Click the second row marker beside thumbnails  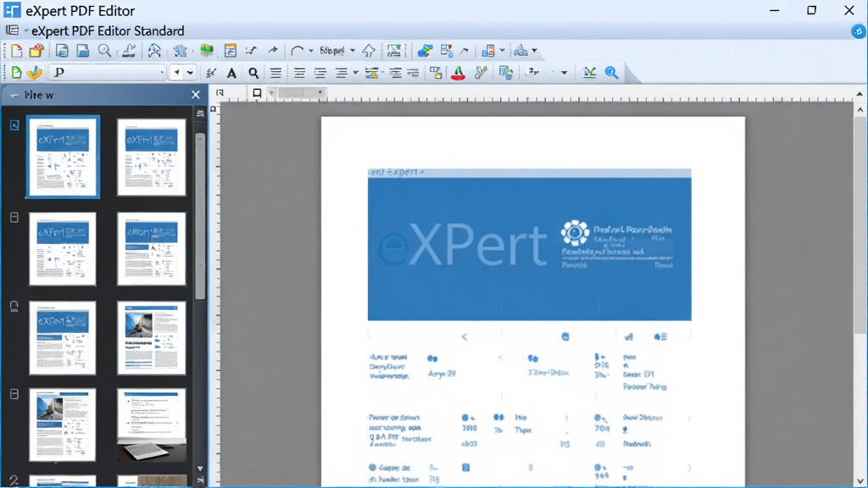pyautogui.click(x=14, y=218)
